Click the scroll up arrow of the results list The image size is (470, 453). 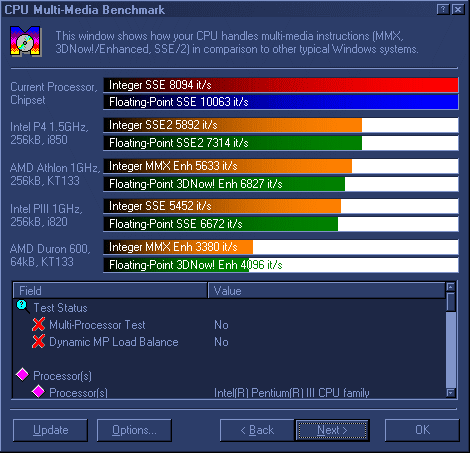point(451,287)
